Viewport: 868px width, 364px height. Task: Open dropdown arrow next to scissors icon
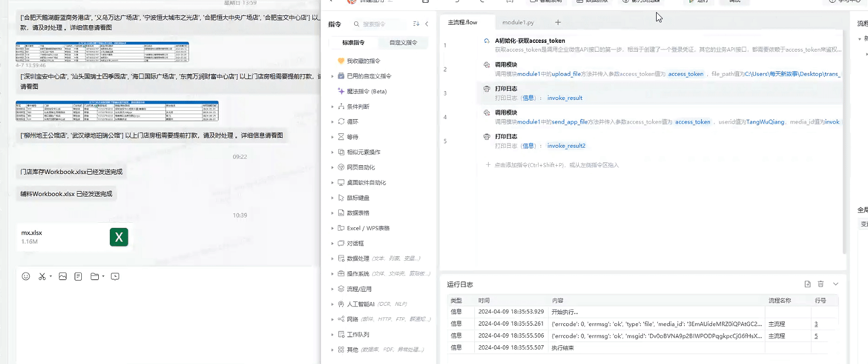(51, 276)
